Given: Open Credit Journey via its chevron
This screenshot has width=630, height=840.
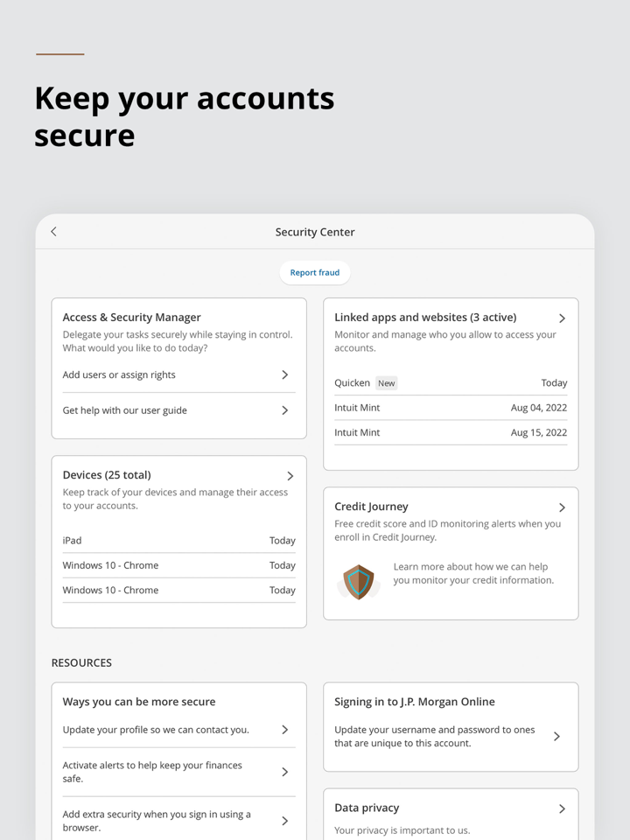Looking at the screenshot, I should tap(562, 507).
